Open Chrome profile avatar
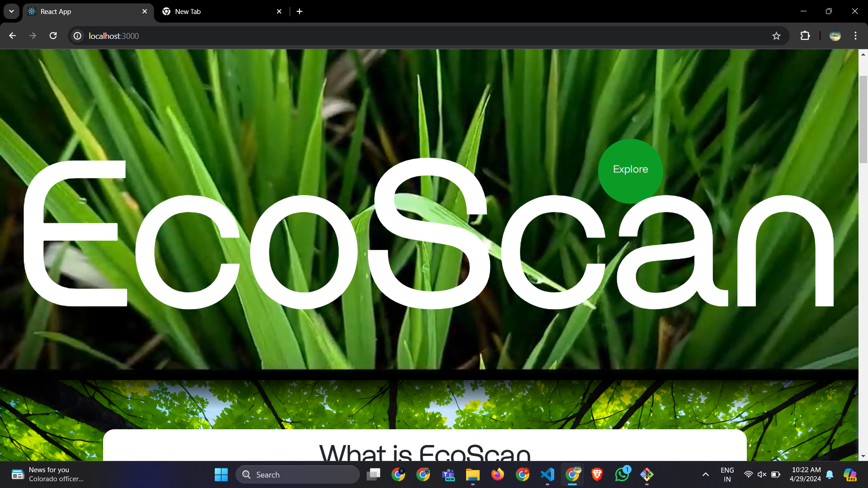This screenshot has width=868, height=488. tap(835, 36)
